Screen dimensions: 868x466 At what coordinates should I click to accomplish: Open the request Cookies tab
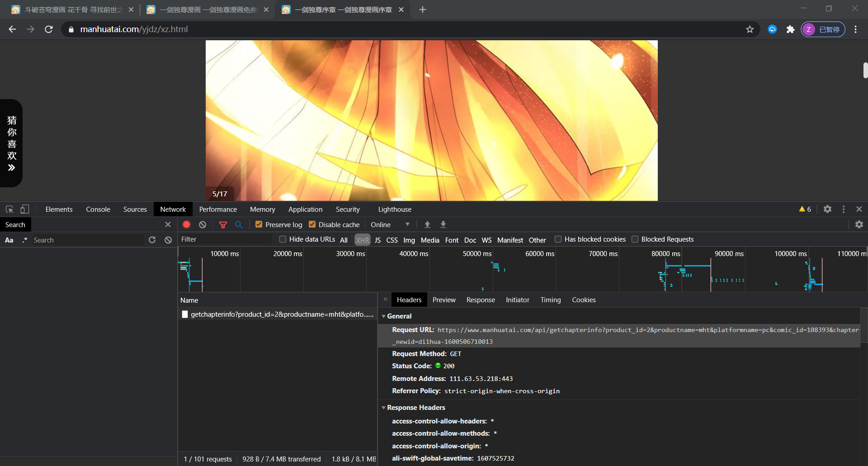(584, 300)
